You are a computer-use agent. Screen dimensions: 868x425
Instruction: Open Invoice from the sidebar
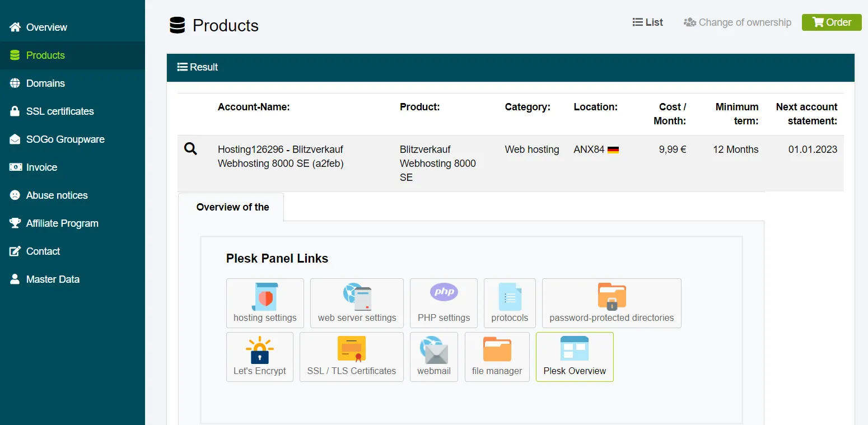(x=72, y=167)
